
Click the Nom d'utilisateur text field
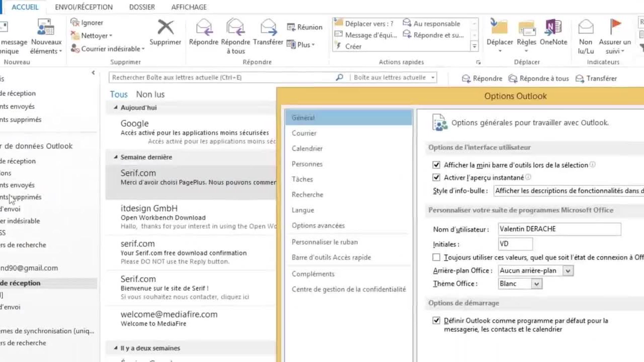559,229
